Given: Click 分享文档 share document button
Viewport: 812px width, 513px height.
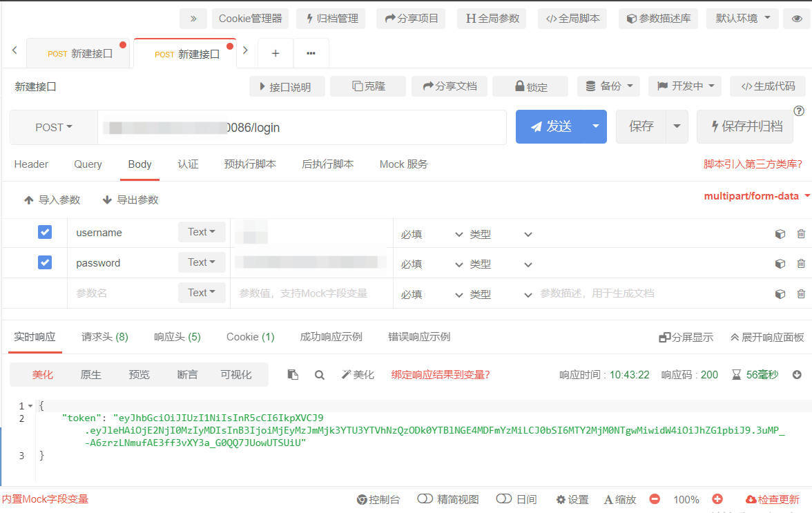Looking at the screenshot, I should (x=449, y=86).
